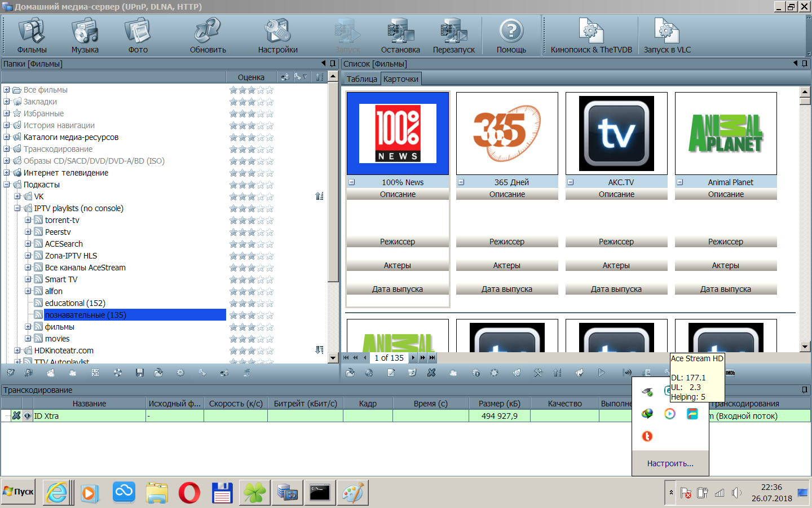812x508 pixels.
Task: Open the Фото media section
Action: [x=138, y=36]
